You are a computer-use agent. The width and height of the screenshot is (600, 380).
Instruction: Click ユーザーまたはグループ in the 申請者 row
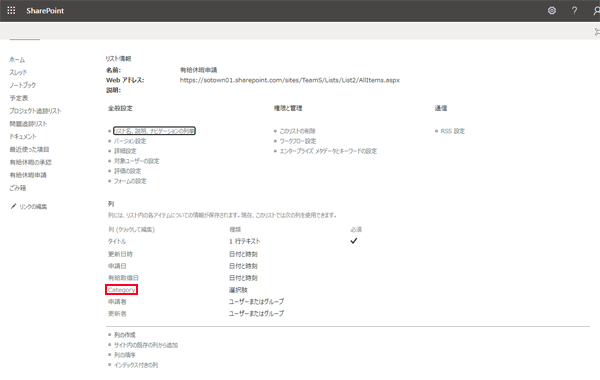pyautogui.click(x=256, y=302)
